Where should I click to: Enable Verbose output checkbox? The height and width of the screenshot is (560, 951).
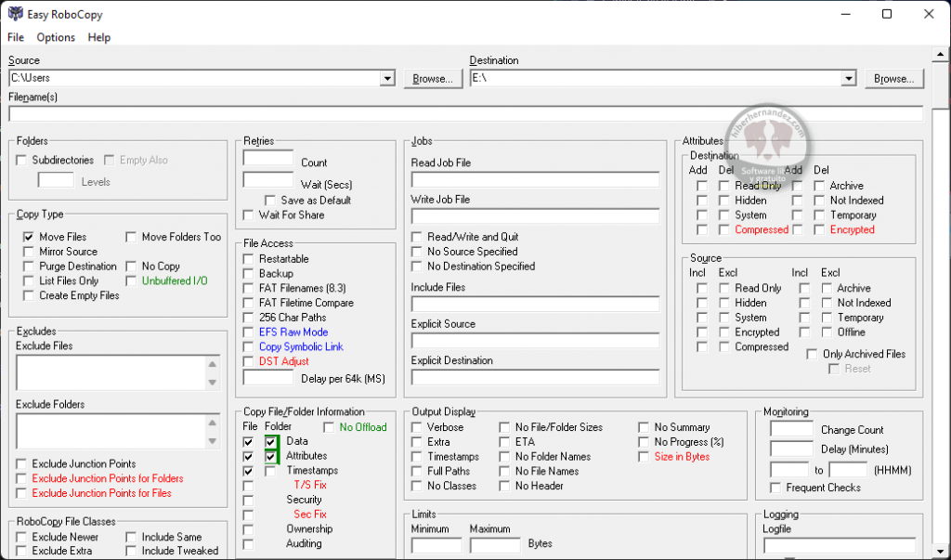[417, 427]
